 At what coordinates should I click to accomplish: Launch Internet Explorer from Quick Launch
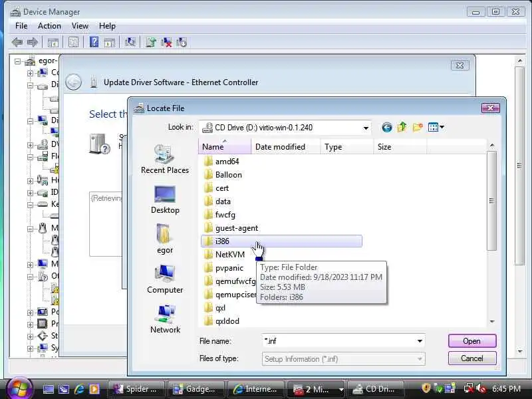[x=79, y=389]
